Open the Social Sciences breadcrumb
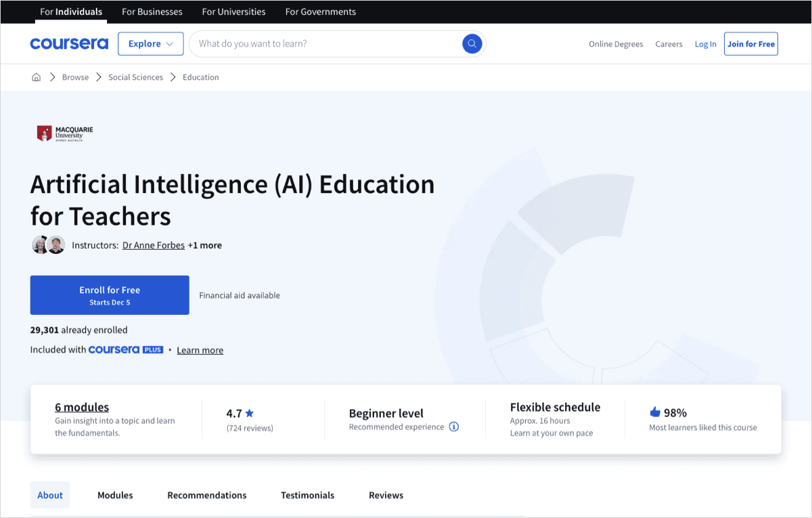 pos(135,77)
